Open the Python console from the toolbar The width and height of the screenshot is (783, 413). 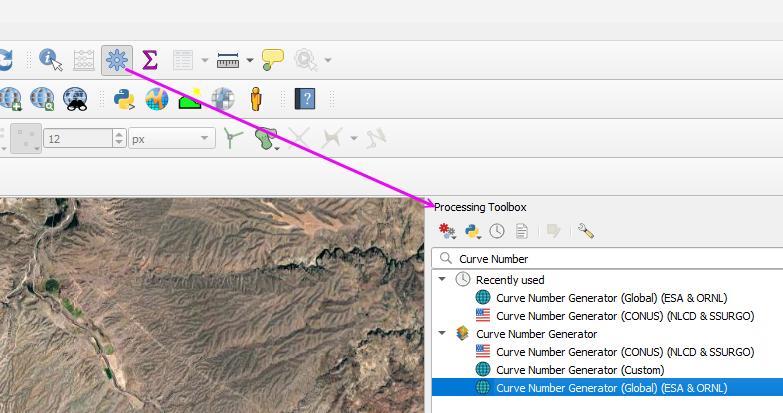coord(124,99)
